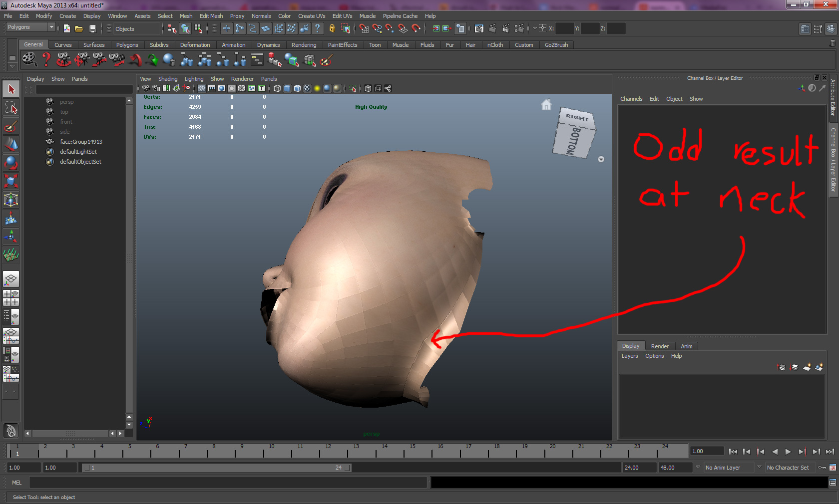The image size is (839, 504).
Task: Click the viewport home icon
Action: [x=546, y=105]
